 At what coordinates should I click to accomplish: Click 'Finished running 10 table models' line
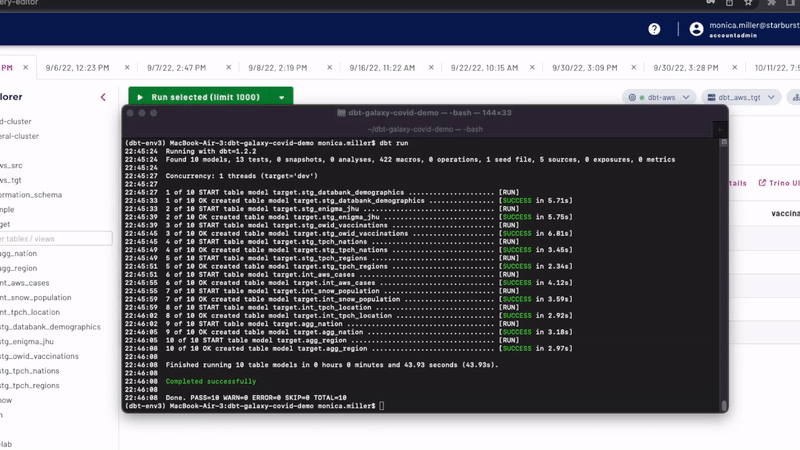click(332, 365)
